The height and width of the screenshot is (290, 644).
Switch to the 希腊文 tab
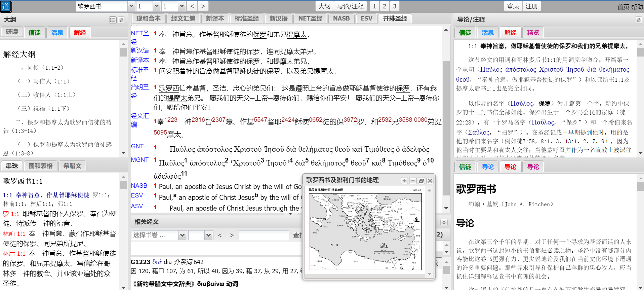pos(72,166)
